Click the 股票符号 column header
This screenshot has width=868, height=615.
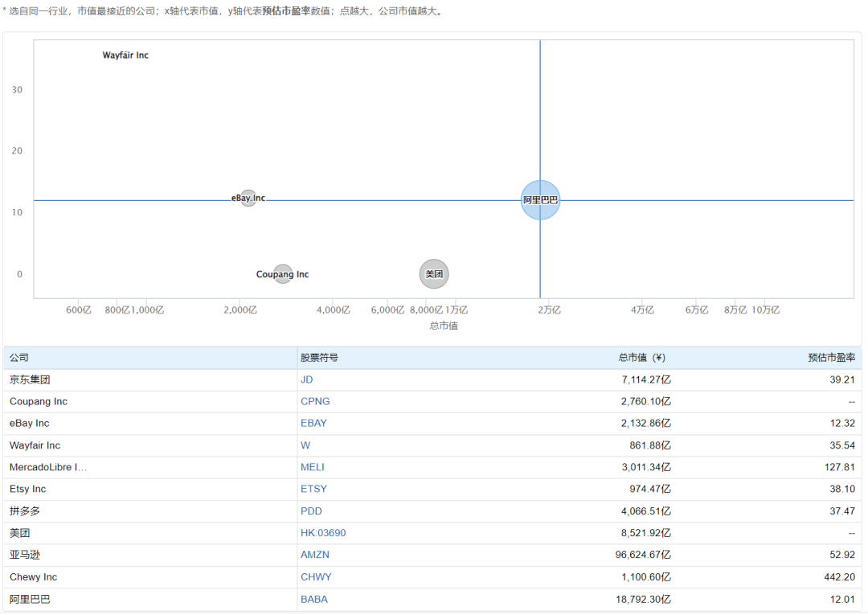point(319,358)
